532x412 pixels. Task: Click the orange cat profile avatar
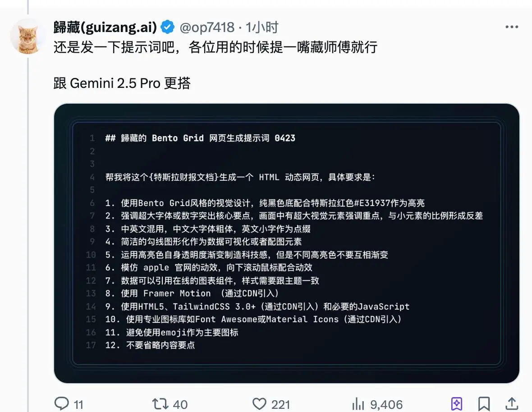(28, 37)
